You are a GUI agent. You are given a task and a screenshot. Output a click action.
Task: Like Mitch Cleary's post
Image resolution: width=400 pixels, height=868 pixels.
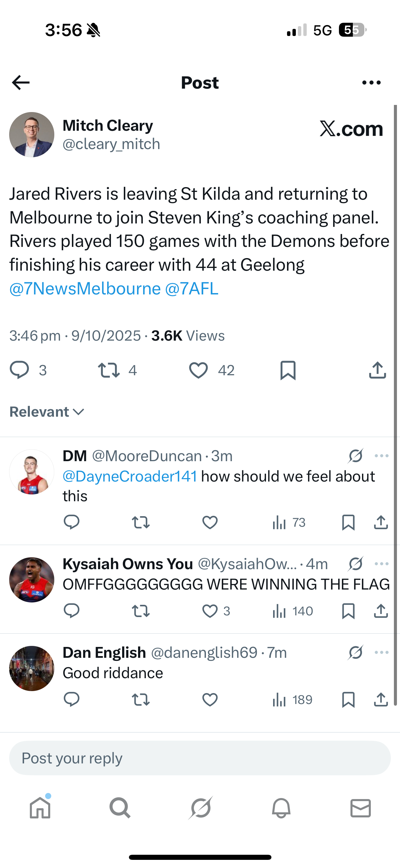pyautogui.click(x=198, y=370)
